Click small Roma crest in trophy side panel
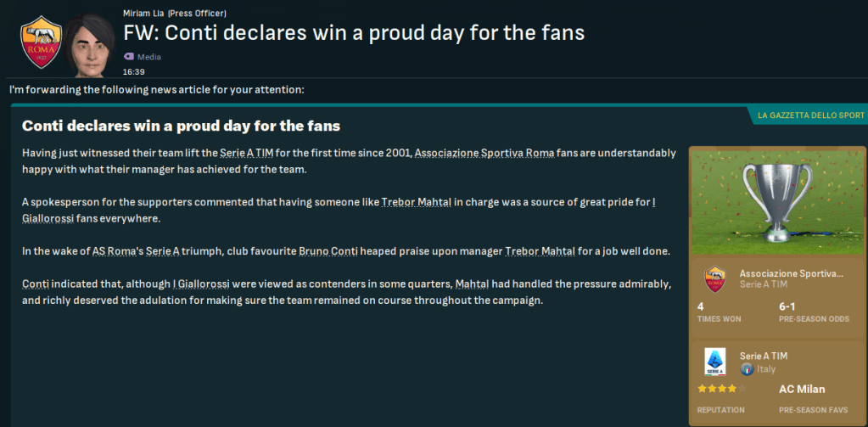Image resolution: width=868 pixels, height=427 pixels. coord(715,279)
